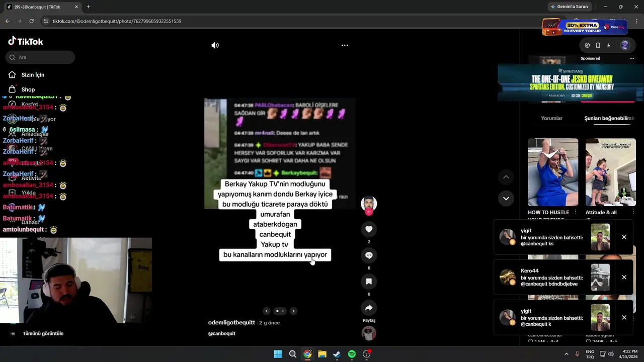This screenshot has width=644, height=362.
Task: Click the Gemini'a Sorun button
Action: (x=570, y=7)
